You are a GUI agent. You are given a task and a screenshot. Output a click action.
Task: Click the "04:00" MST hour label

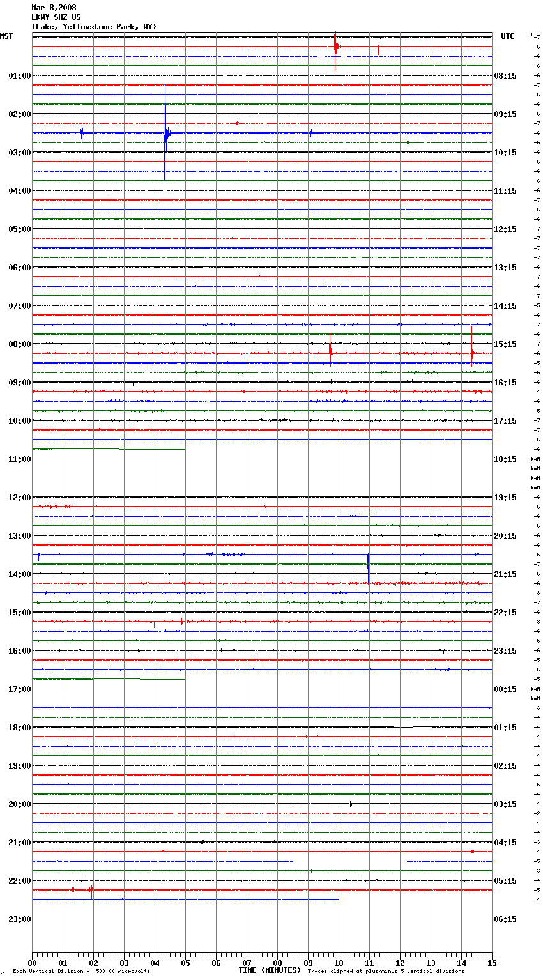[20, 191]
